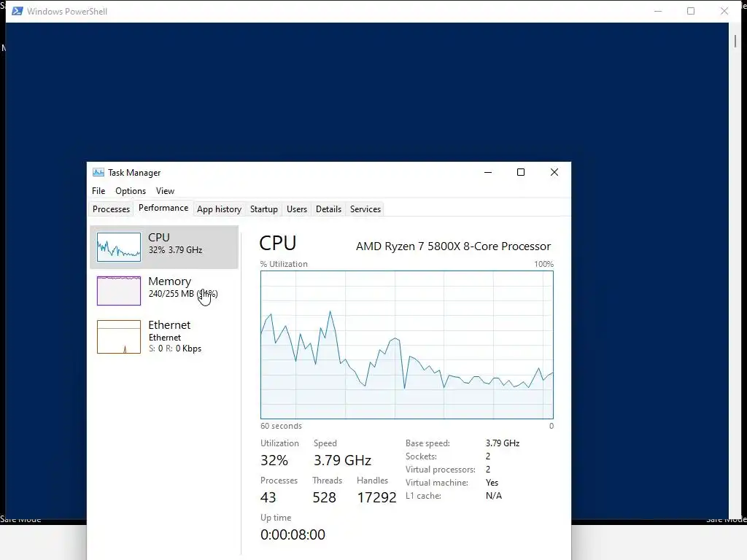The height and width of the screenshot is (560, 747).
Task: Click the Processes count 43
Action: [268, 497]
